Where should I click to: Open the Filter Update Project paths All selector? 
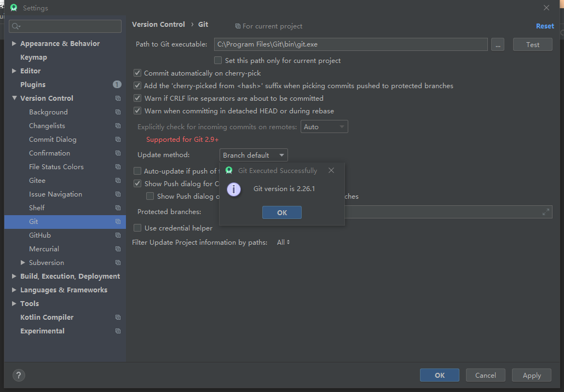(284, 243)
